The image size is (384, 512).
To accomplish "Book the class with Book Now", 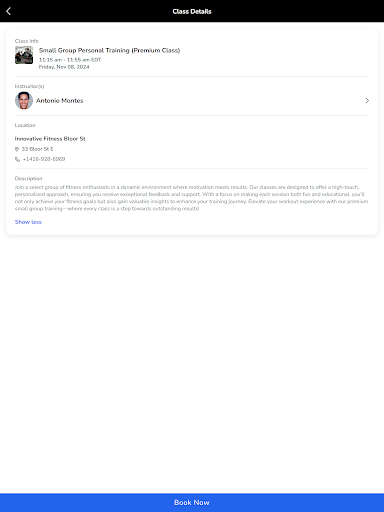I will (x=192, y=502).
